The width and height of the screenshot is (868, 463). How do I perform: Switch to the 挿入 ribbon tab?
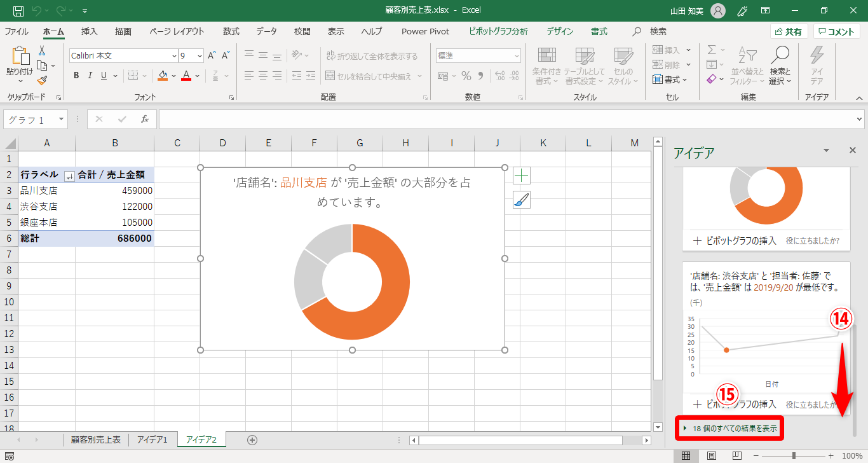click(x=90, y=31)
